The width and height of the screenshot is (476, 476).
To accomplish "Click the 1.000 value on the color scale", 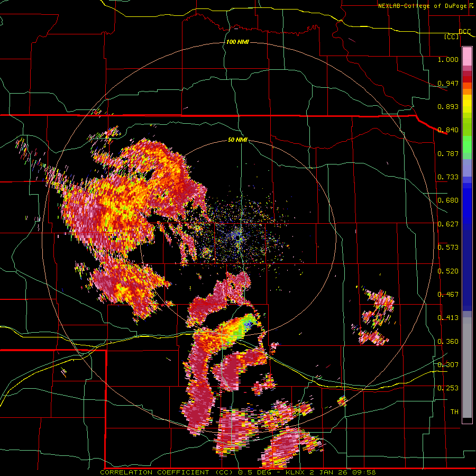I will coord(448,59).
